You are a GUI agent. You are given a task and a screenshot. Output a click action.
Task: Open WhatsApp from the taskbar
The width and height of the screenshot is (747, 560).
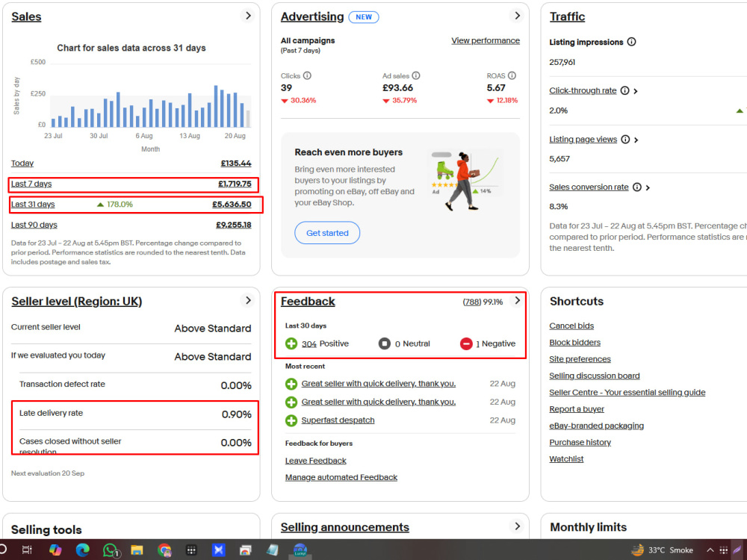(x=111, y=550)
